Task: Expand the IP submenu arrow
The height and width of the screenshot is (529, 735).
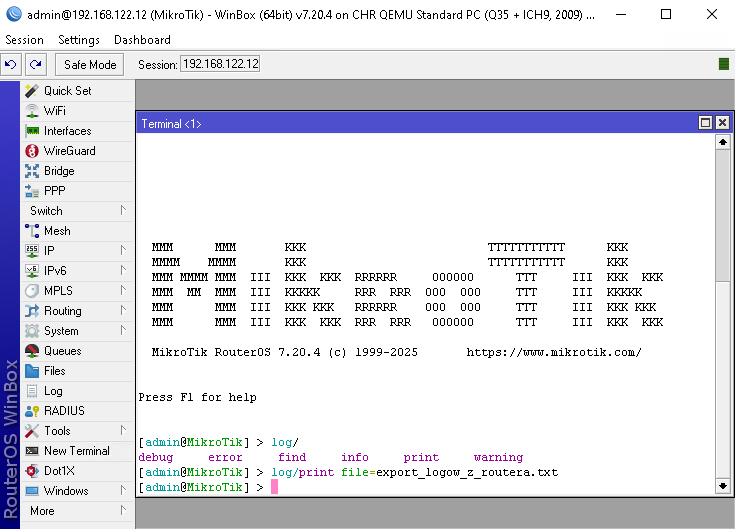Action: (x=123, y=250)
